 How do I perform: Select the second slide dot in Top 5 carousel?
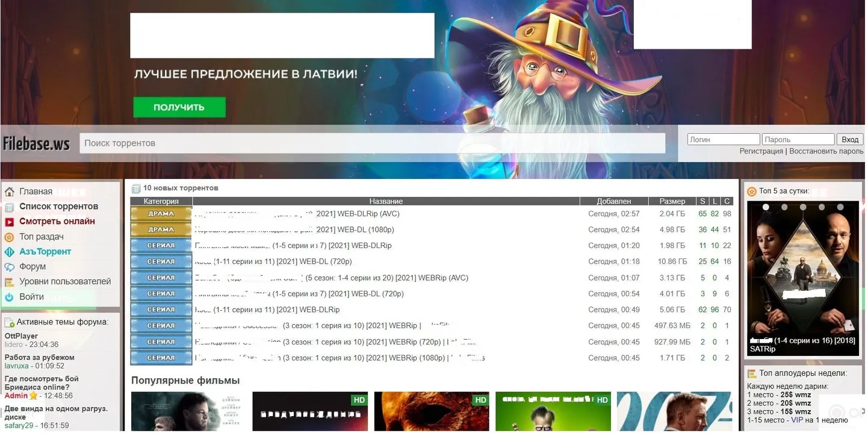(x=785, y=207)
